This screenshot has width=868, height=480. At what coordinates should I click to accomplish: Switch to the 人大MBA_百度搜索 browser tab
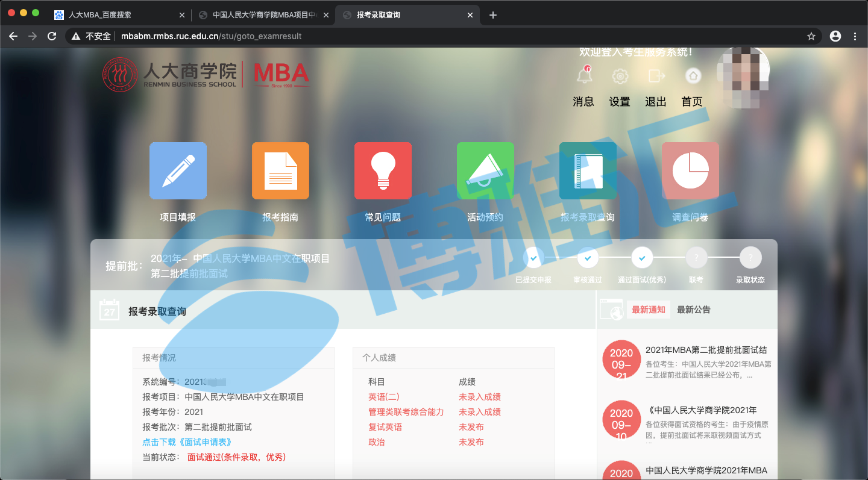click(x=119, y=15)
